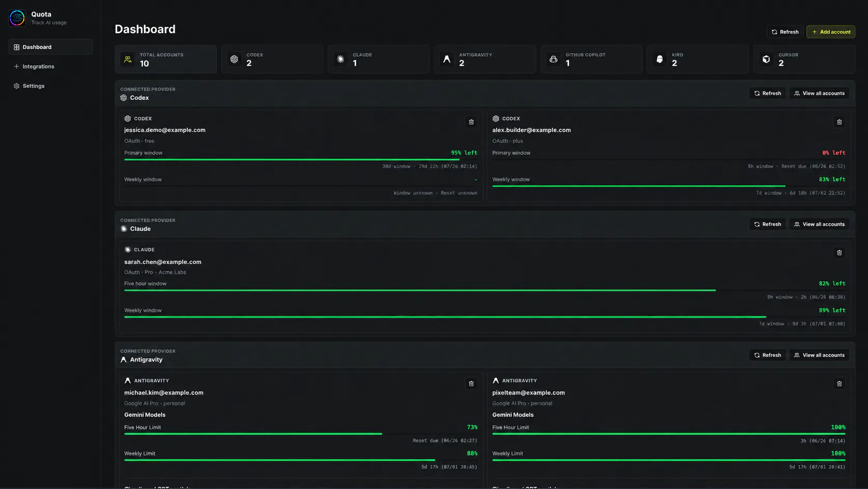The image size is (868, 489).
Task: View all accounts for Claude
Action: coord(819,224)
